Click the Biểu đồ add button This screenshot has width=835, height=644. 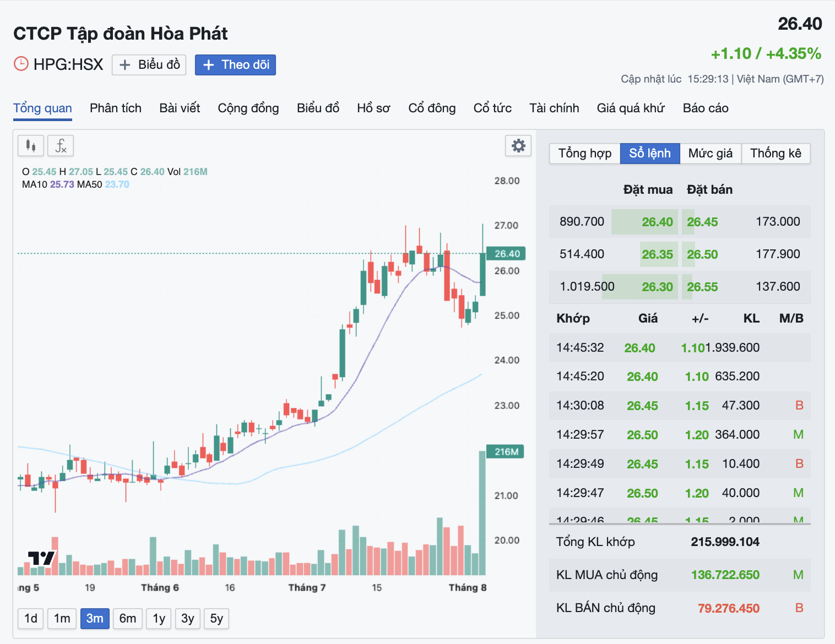[149, 65]
